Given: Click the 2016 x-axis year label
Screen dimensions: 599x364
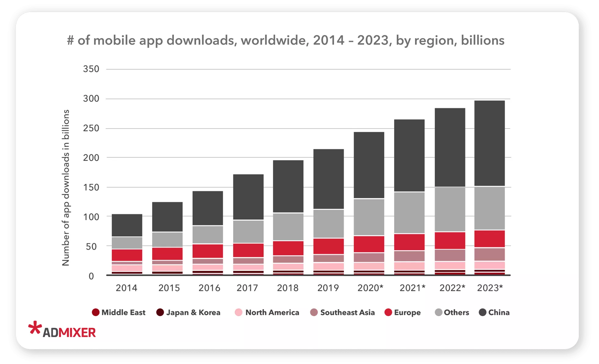Looking at the screenshot, I should coord(209,288).
